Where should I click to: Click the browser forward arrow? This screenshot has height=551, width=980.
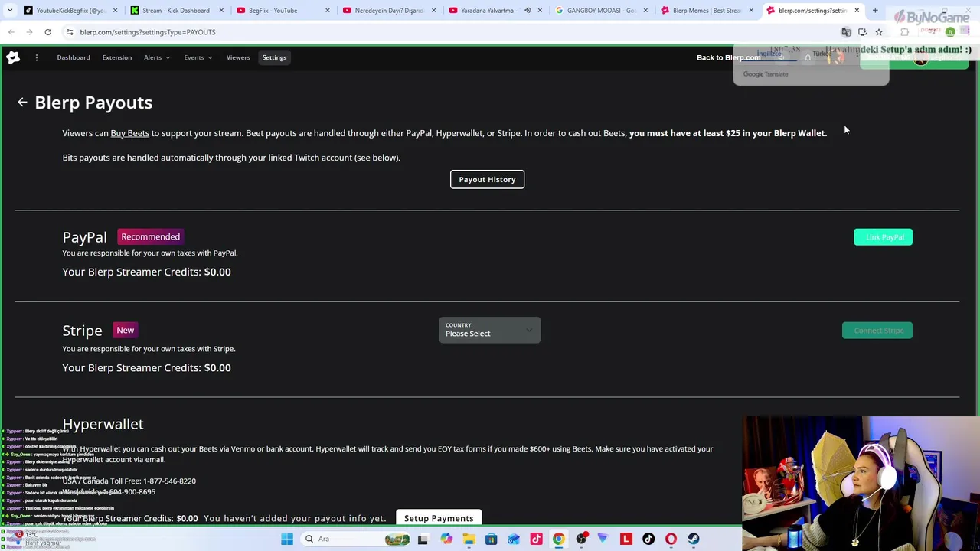coord(29,32)
